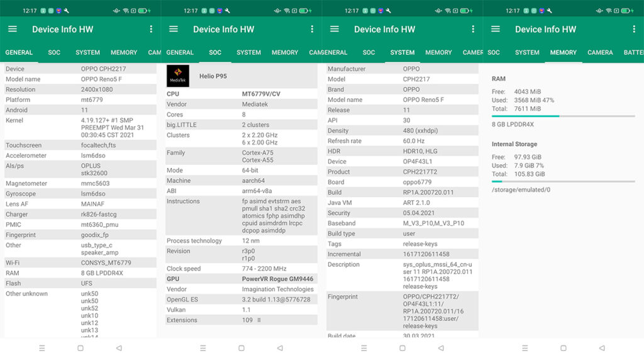644x358 pixels.
Task: Open three-dot overflow menu on General screen
Action: (x=151, y=29)
